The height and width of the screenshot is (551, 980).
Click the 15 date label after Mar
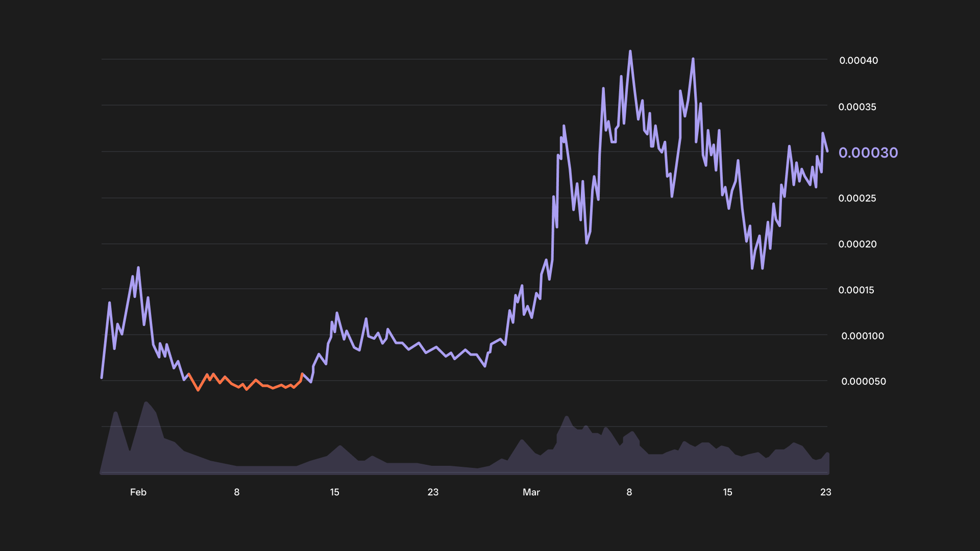(727, 492)
